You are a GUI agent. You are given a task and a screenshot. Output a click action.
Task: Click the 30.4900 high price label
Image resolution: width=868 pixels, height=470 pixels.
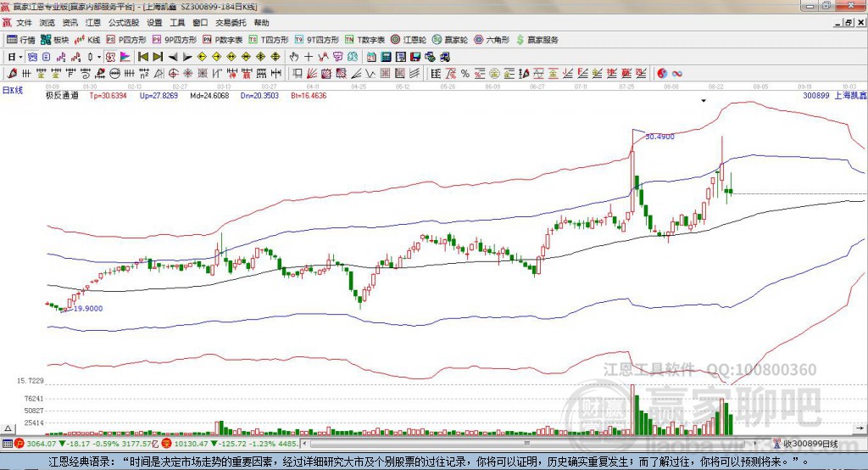click(659, 137)
